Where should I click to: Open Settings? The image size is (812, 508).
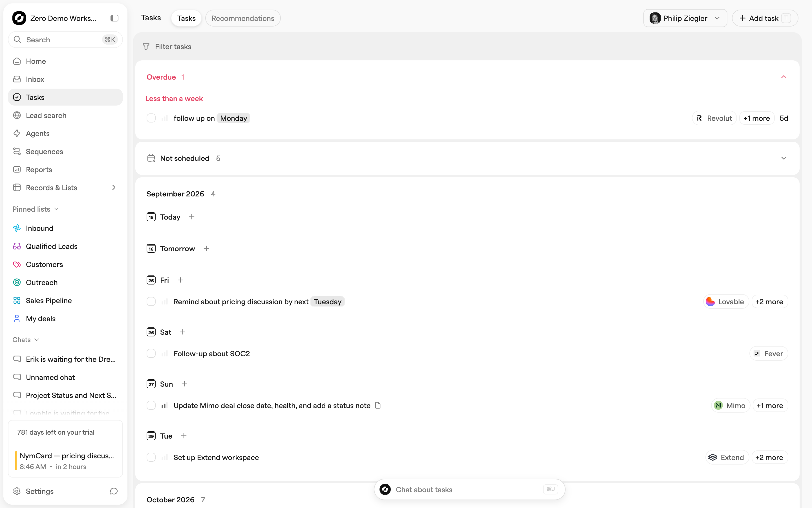(34, 491)
